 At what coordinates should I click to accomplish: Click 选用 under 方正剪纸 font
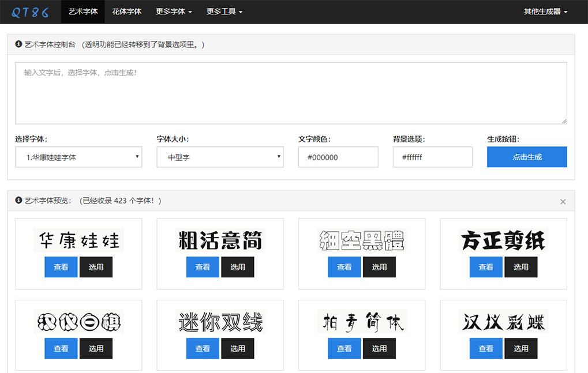pyautogui.click(x=521, y=267)
